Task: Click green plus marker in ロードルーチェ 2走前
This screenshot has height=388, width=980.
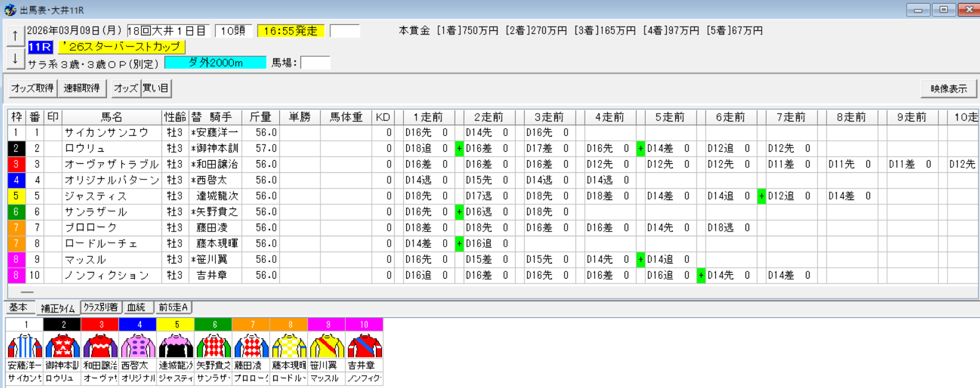Action: point(459,244)
